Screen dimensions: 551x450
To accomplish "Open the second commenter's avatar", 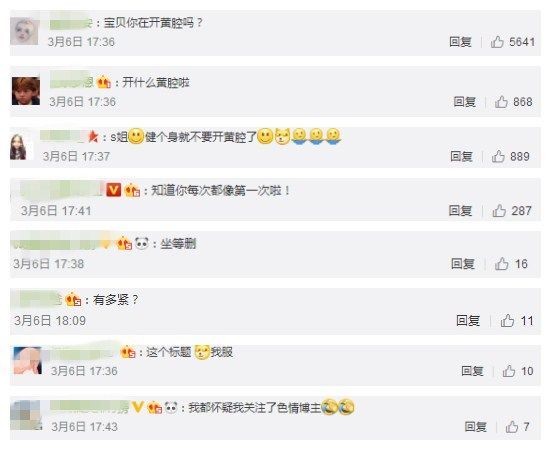I will click(x=26, y=91).
